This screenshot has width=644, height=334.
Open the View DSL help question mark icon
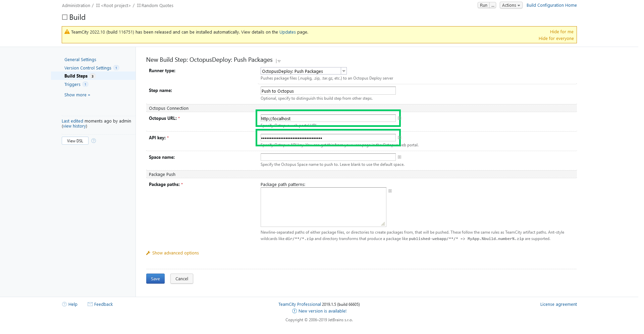94,141
